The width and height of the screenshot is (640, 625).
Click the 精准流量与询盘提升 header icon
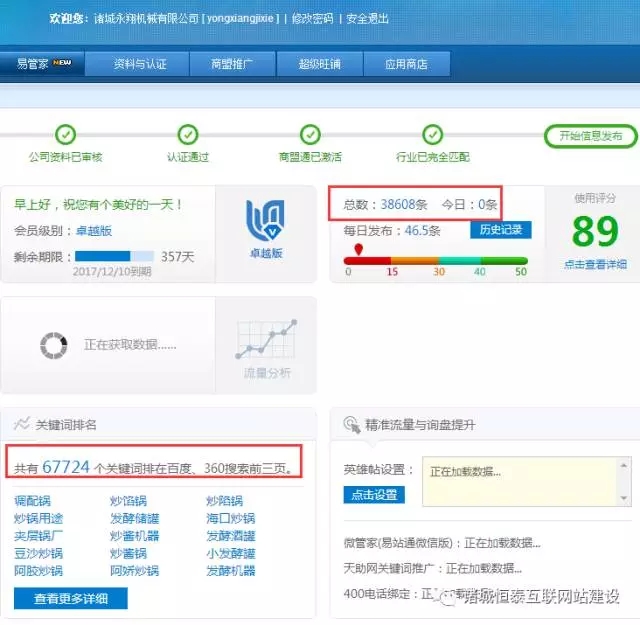pyautogui.click(x=351, y=425)
